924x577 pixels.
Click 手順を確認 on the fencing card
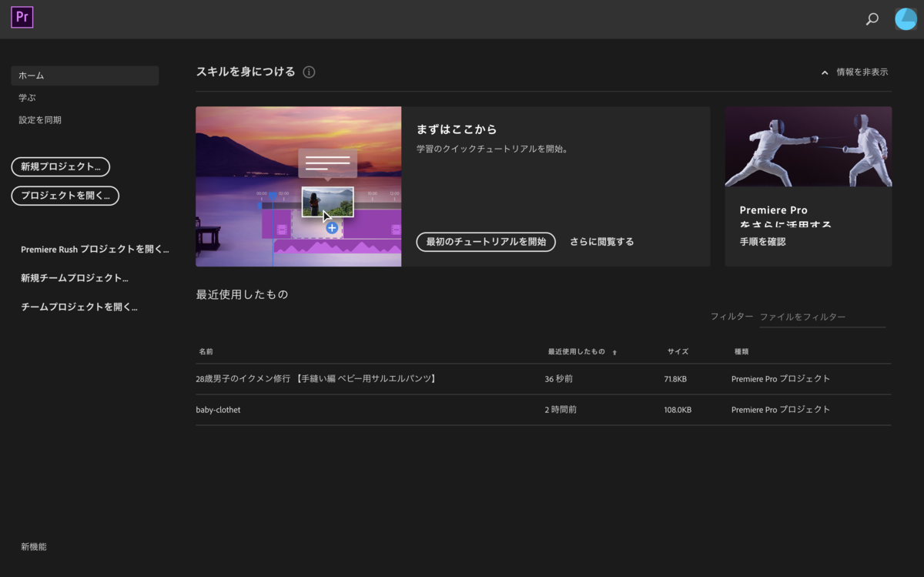point(762,242)
